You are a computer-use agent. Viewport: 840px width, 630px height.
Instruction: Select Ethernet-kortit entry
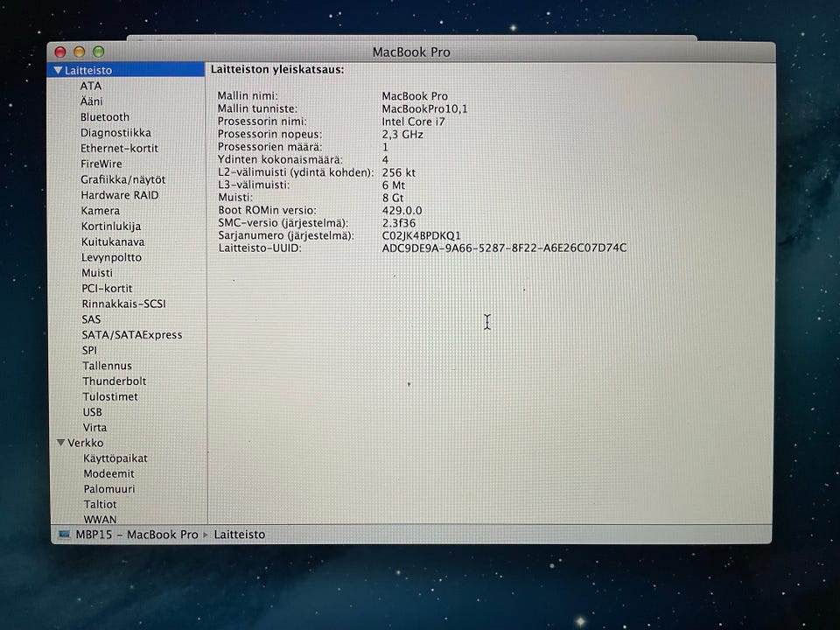119,149
